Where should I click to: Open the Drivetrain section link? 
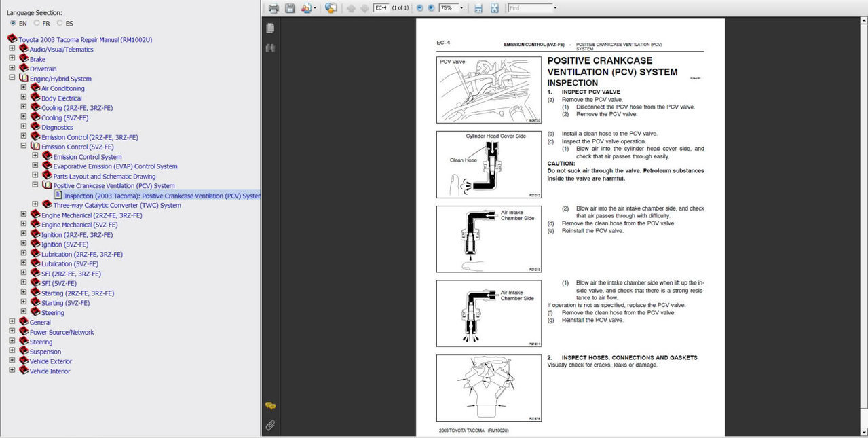click(x=43, y=69)
